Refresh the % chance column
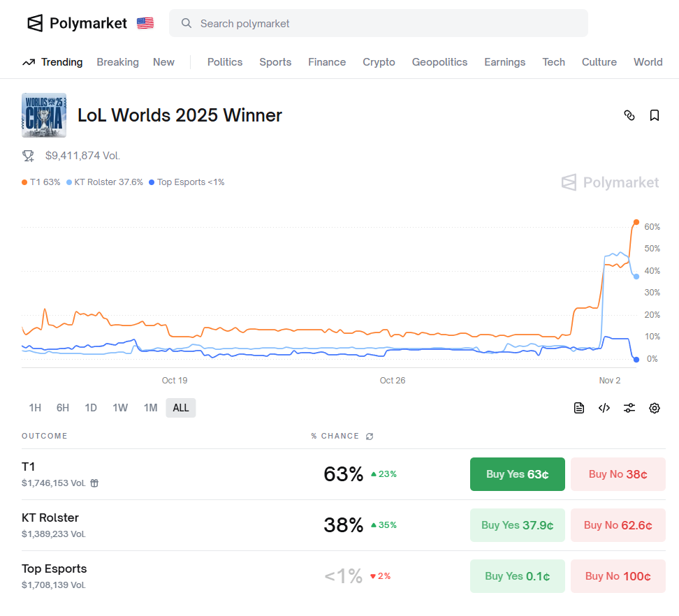 (x=370, y=437)
